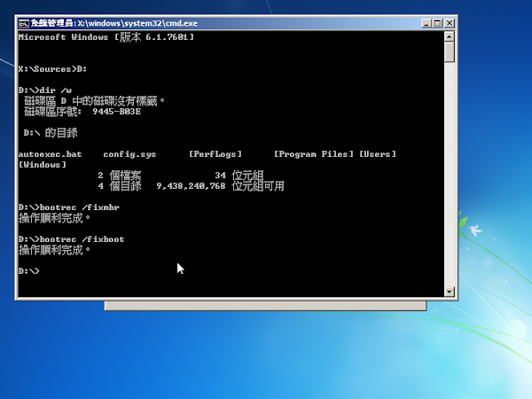Click the free bytes value 9,438,240,768

191,186
